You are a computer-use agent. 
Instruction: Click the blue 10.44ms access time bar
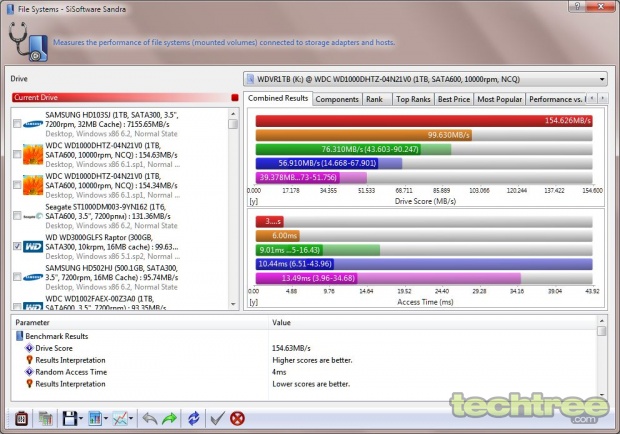pyautogui.click(x=295, y=264)
